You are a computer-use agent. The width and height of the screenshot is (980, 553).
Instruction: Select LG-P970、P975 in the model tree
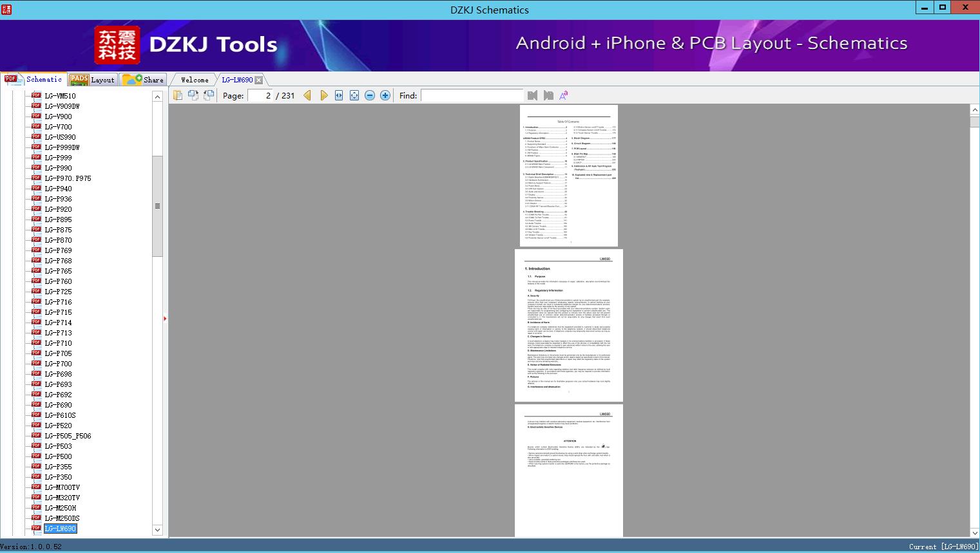68,178
